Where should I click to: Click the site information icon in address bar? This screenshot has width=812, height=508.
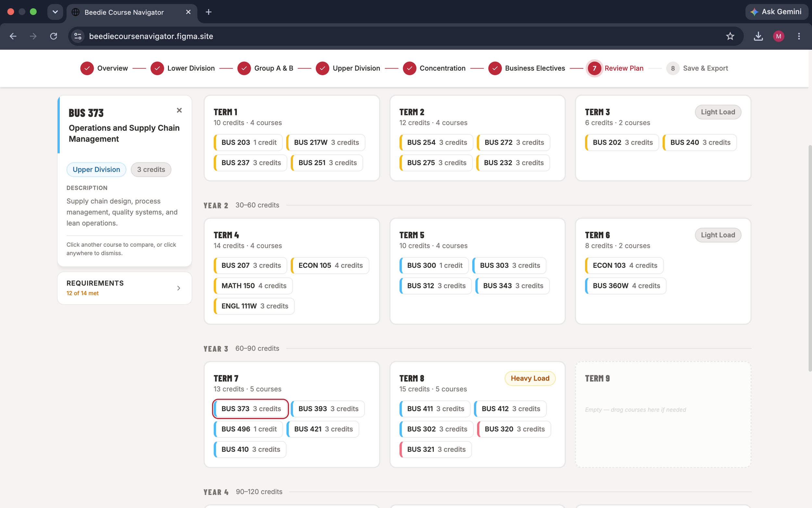[78, 36]
